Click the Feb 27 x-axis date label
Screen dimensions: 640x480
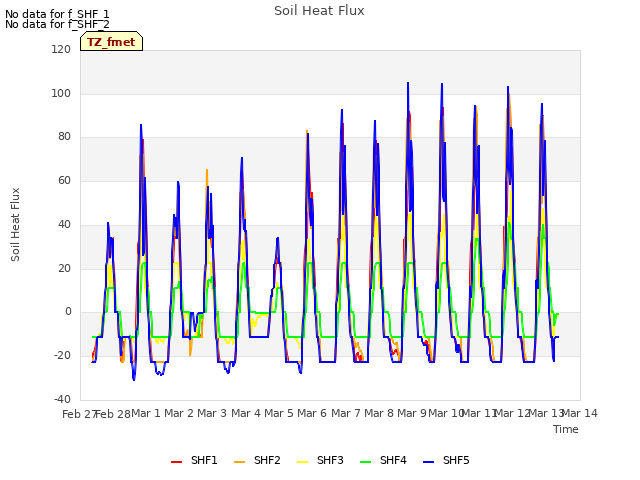click(x=79, y=414)
